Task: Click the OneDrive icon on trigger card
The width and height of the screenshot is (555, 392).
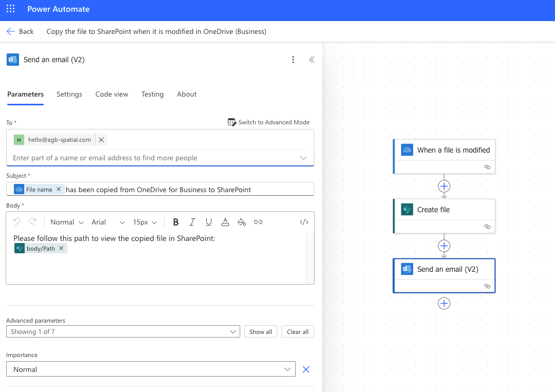Action: point(407,150)
